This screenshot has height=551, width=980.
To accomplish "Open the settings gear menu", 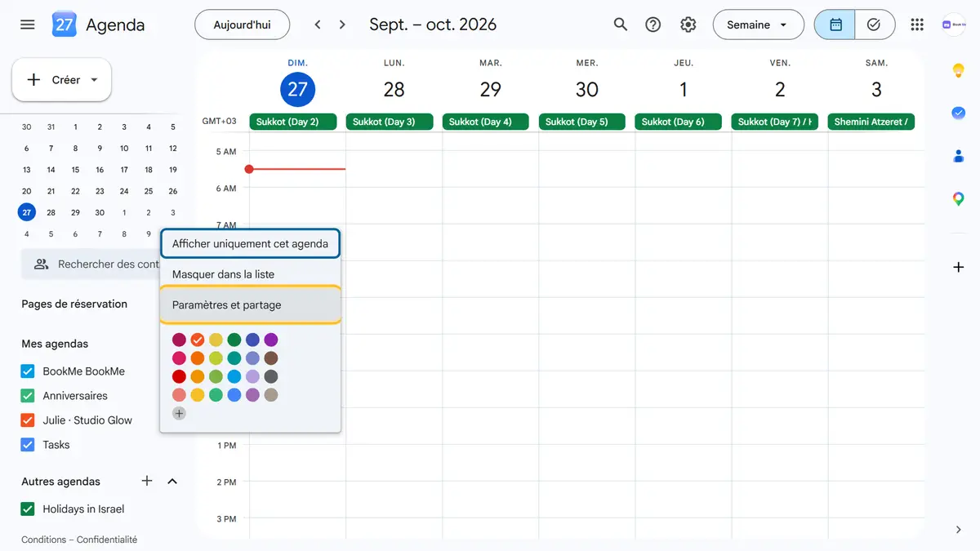I will (688, 24).
